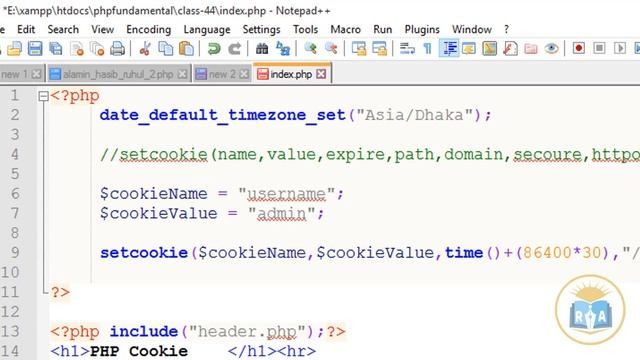Image resolution: width=640 pixels, height=360 pixels.
Task: Click the Redo toolbar icon
Action: pos(234,49)
